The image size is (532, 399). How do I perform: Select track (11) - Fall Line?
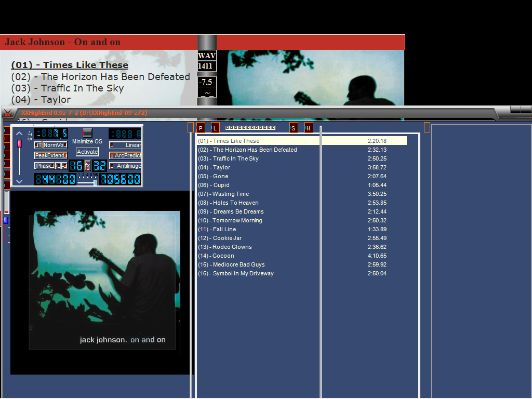click(302, 229)
